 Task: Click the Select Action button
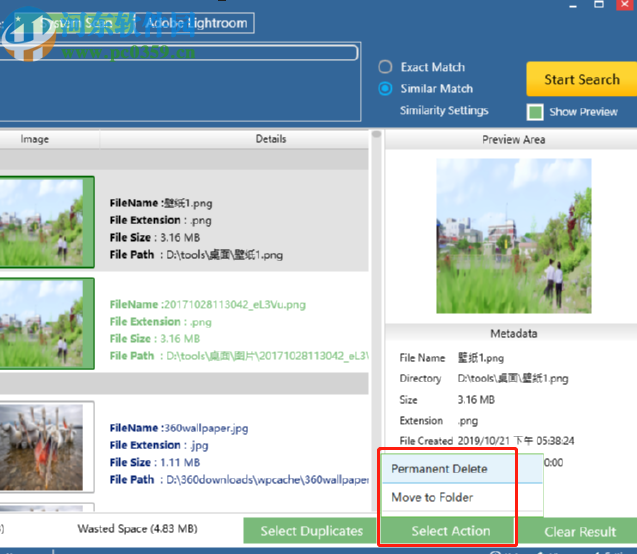[x=450, y=531]
